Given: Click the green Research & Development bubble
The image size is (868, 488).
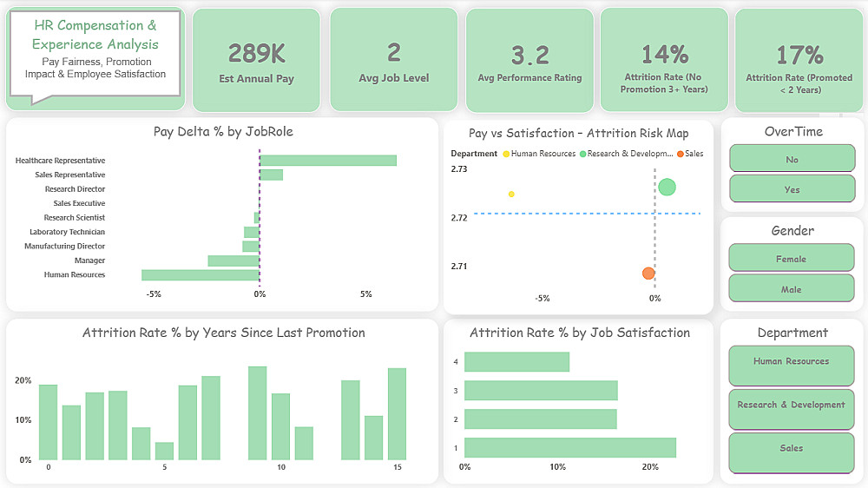Looking at the screenshot, I should coord(667,188).
